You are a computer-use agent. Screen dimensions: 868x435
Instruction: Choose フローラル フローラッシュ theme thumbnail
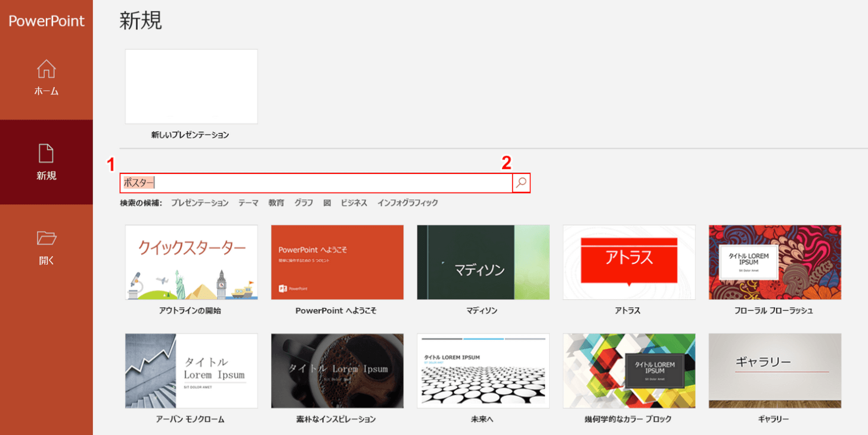(775, 262)
